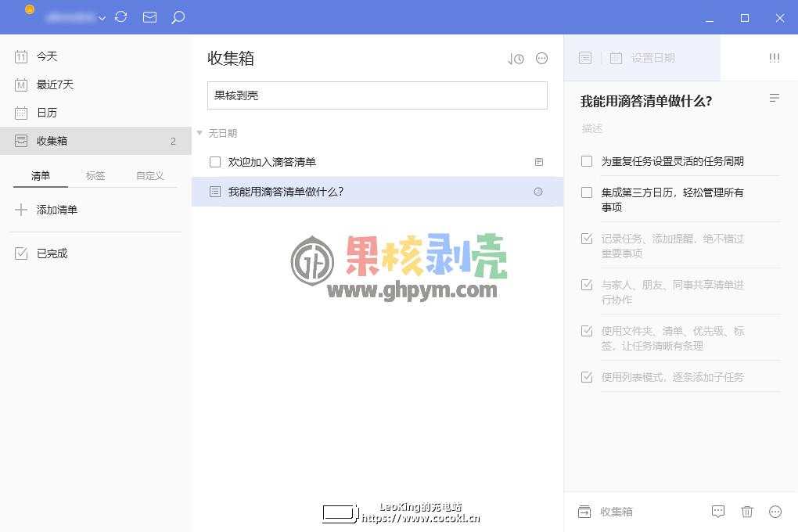Open search with the magnifier icon
The width and height of the screenshot is (798, 532).
(x=178, y=18)
